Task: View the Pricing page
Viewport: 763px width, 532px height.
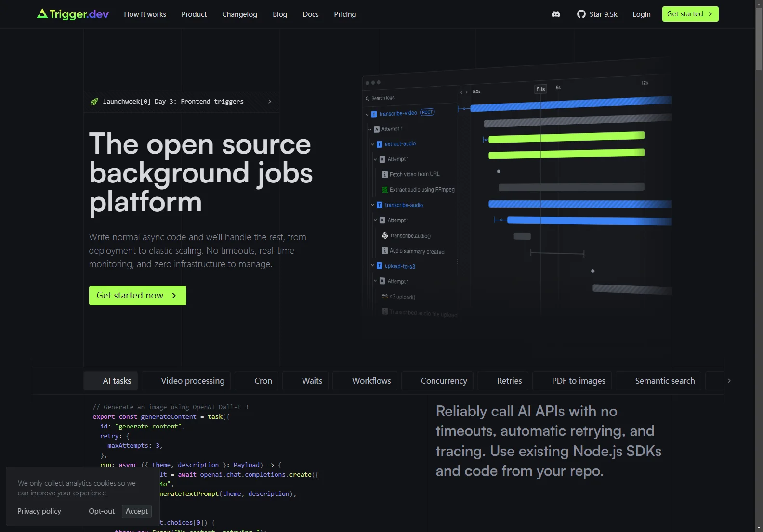Action: click(x=345, y=14)
